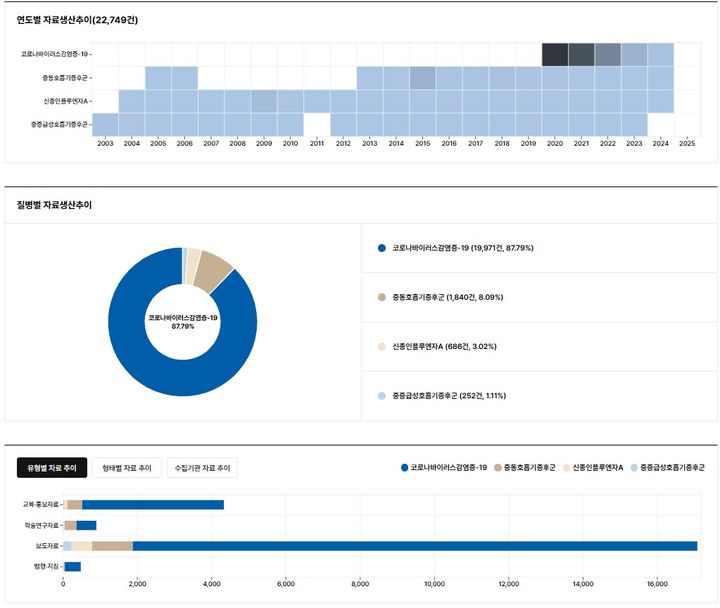The width and height of the screenshot is (720, 608).
Task: Select the 신종인플루엔자A (686건, 3.02%) legend entry
Action: click(x=444, y=346)
